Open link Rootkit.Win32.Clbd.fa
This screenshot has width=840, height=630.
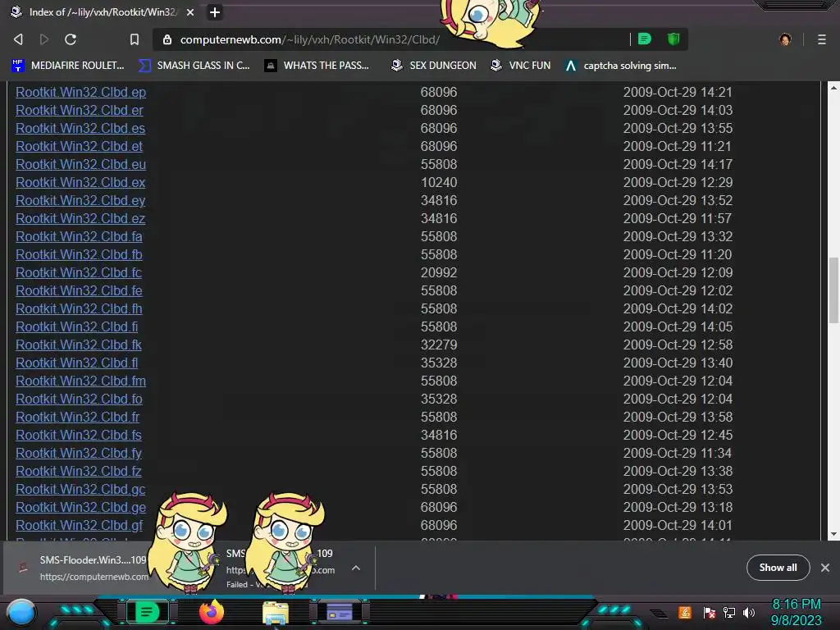(79, 237)
